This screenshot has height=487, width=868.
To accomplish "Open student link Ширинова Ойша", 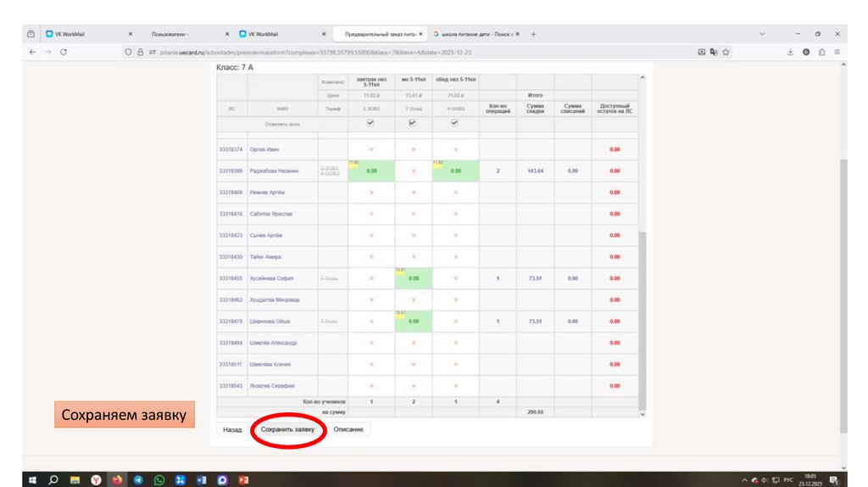I will point(270,322).
